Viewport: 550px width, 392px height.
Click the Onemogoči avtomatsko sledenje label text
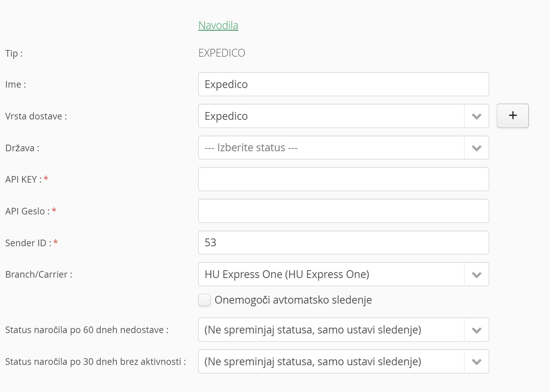tap(293, 300)
